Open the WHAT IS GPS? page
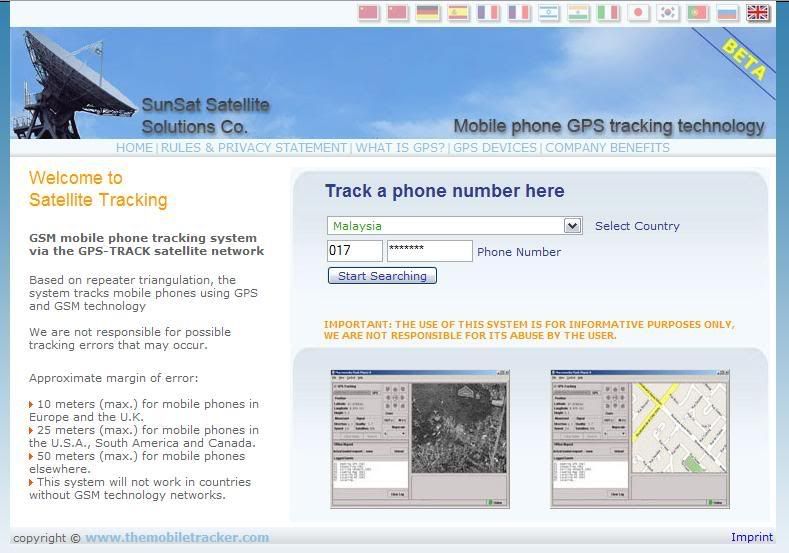This screenshot has height=553, width=789. (x=400, y=147)
